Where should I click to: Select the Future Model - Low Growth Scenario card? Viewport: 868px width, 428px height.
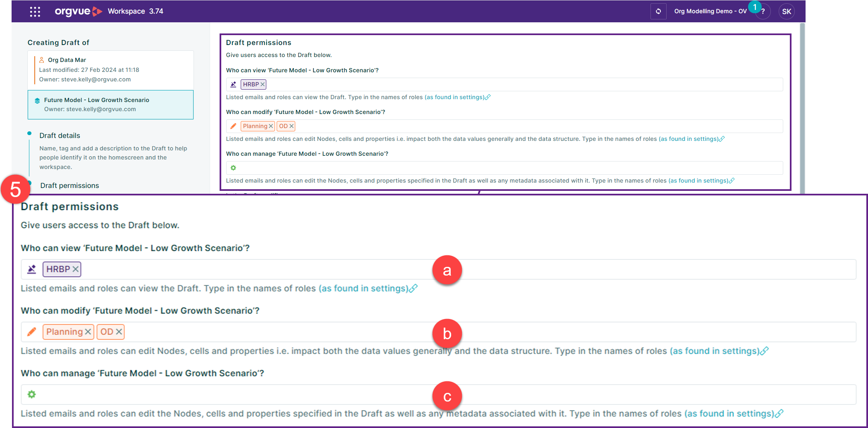110,105
